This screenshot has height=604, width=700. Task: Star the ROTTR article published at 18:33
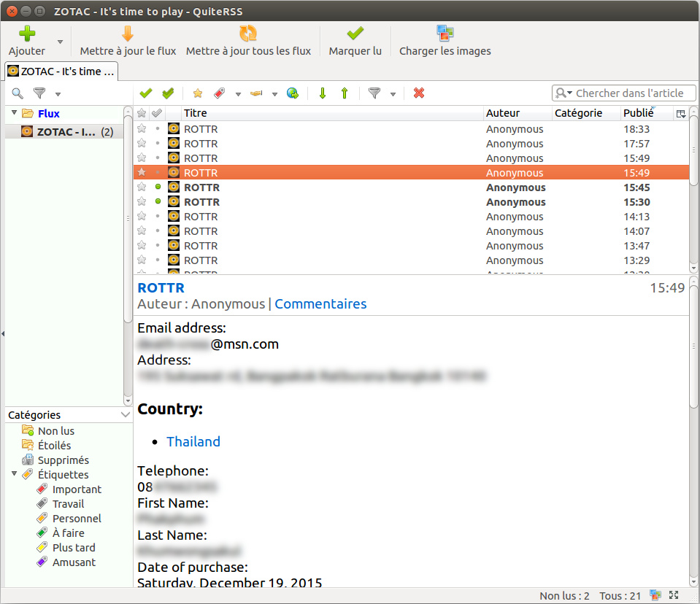point(142,129)
